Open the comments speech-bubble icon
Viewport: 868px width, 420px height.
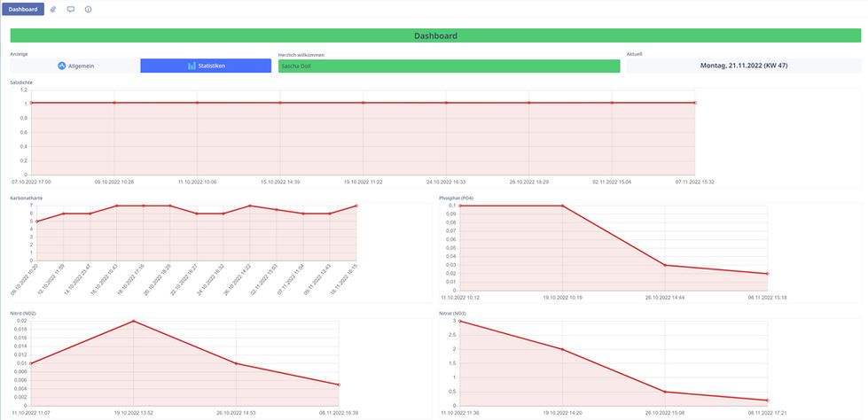click(x=71, y=10)
